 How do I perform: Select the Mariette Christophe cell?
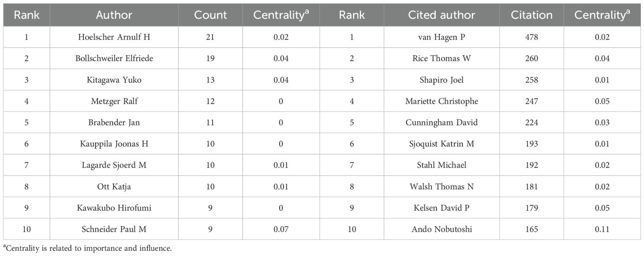(442, 101)
